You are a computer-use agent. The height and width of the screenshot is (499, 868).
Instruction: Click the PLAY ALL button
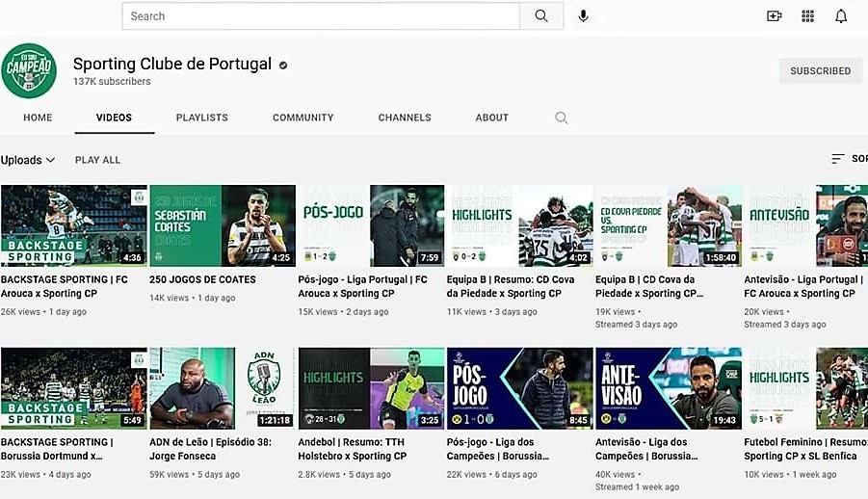pyautogui.click(x=97, y=160)
